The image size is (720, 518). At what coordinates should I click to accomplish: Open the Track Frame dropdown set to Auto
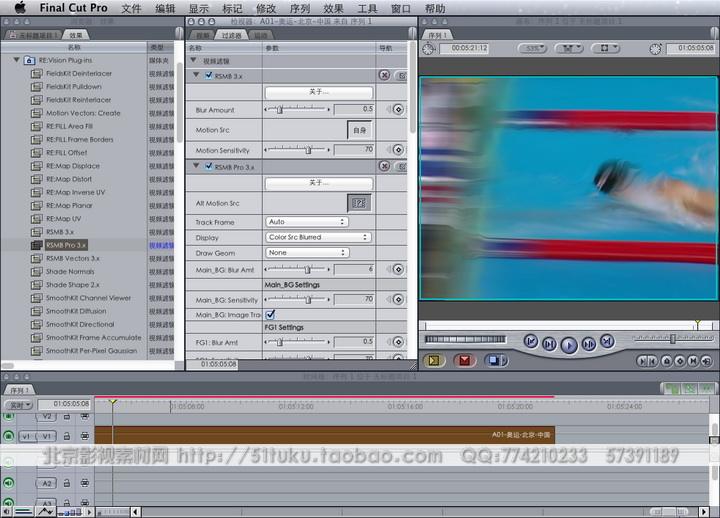pos(306,222)
